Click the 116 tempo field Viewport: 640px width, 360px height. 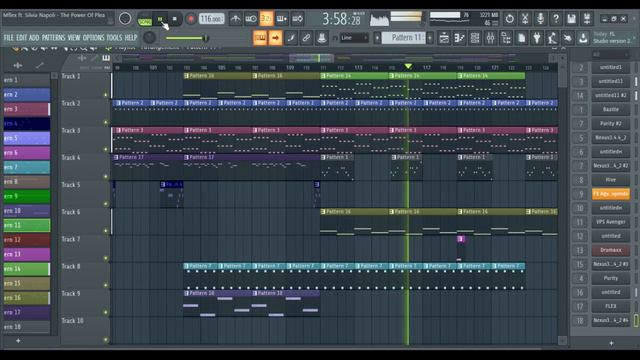click(211, 19)
